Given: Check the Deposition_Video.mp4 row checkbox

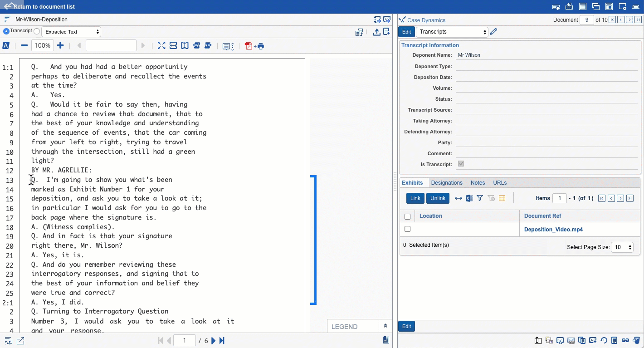Looking at the screenshot, I should click(407, 229).
